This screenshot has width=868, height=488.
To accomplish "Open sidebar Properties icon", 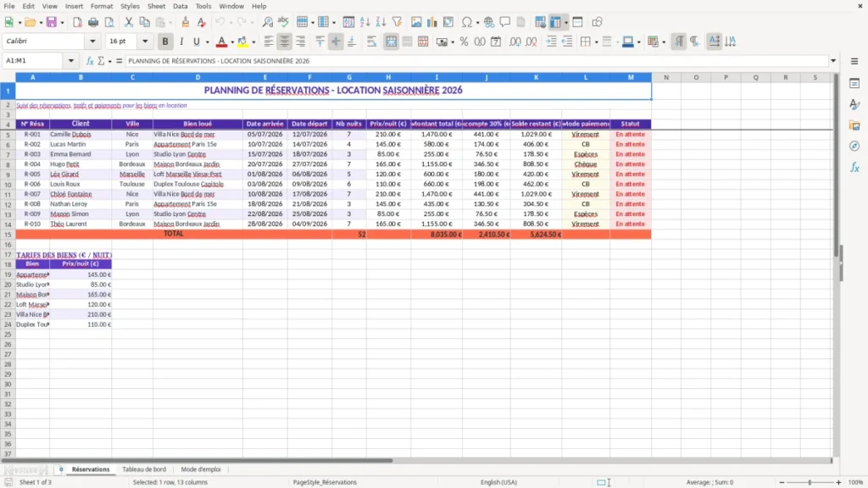I will 854,84.
